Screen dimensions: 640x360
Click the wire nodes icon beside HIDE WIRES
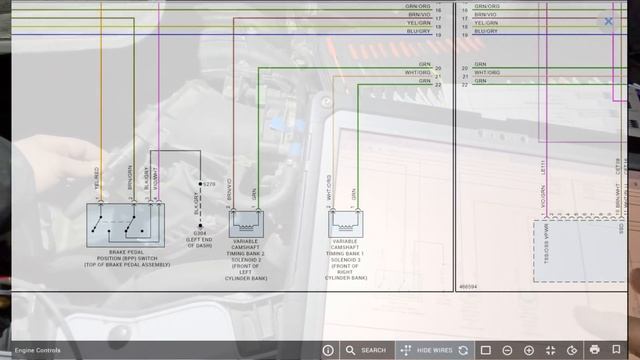pyautogui.click(x=406, y=350)
